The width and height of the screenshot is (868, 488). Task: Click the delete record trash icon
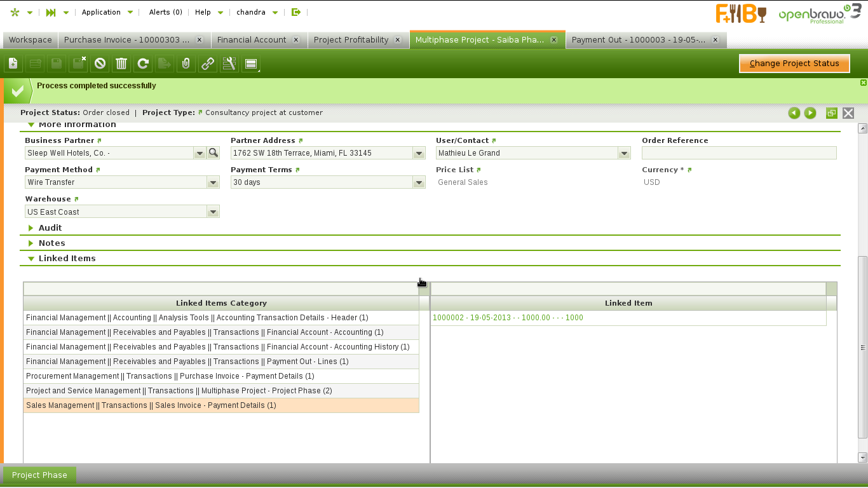click(121, 64)
